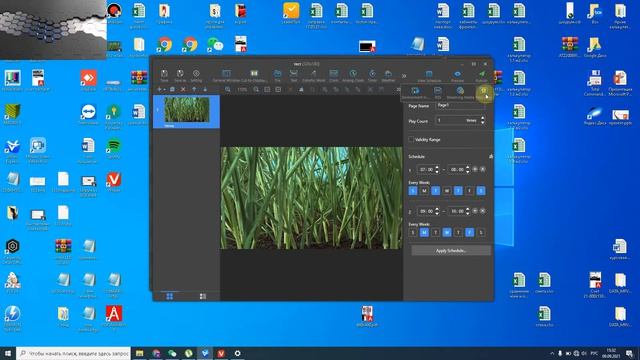Viewport: 640px width, 360px height.
Task: Switch to list view at panel bottom
Action: [x=203, y=296]
